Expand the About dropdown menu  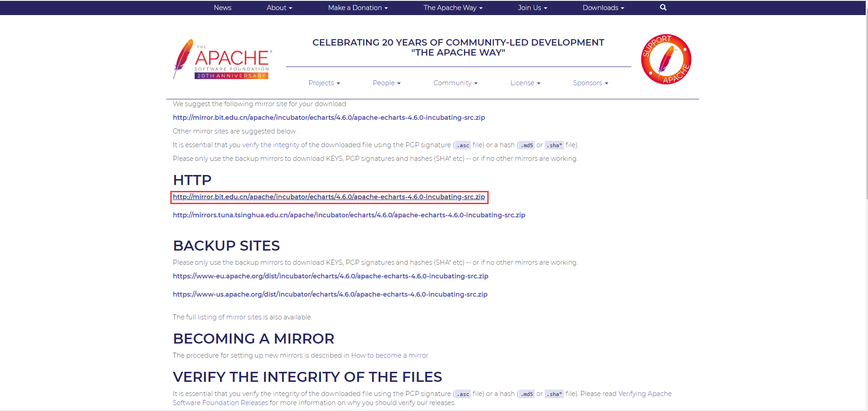pos(279,8)
